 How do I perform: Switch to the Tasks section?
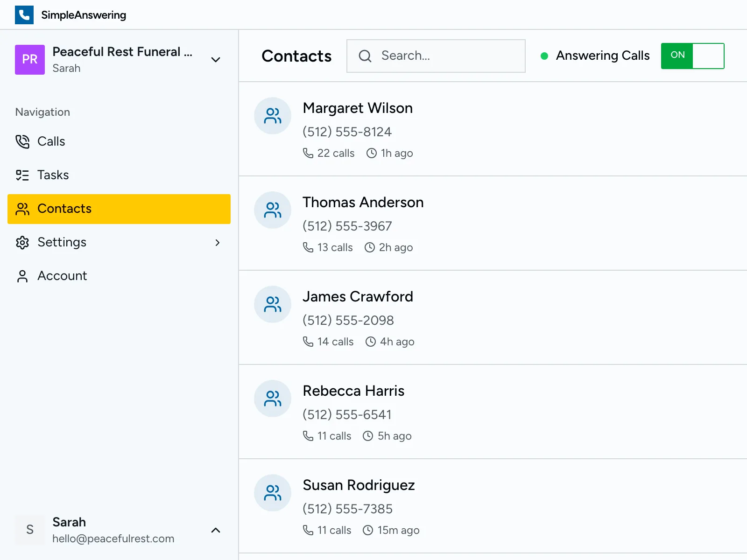(53, 175)
